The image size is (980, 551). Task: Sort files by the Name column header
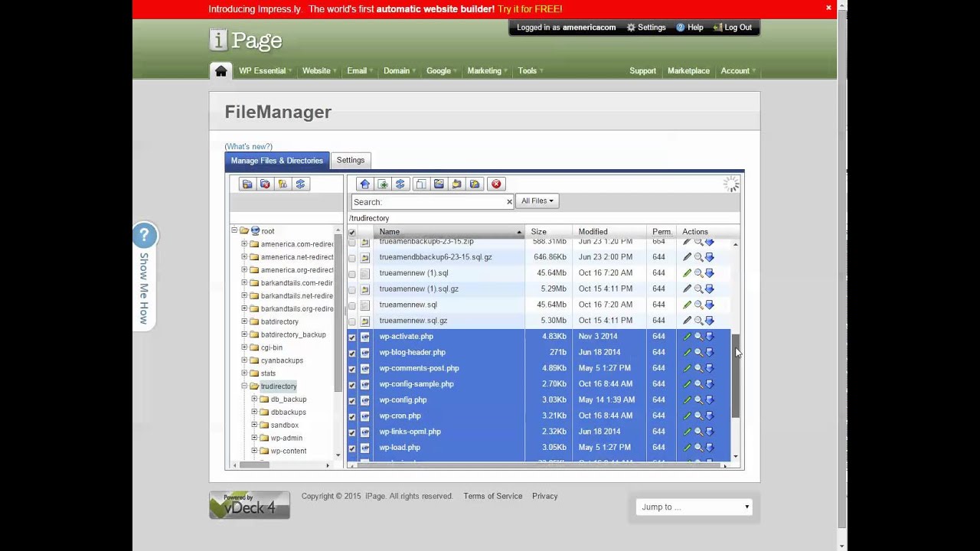pos(449,232)
